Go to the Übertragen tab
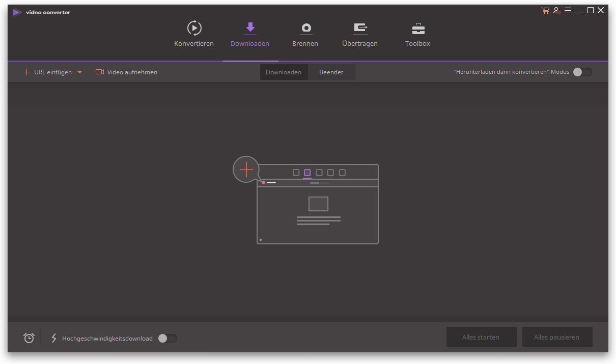616x364 pixels. (360, 34)
